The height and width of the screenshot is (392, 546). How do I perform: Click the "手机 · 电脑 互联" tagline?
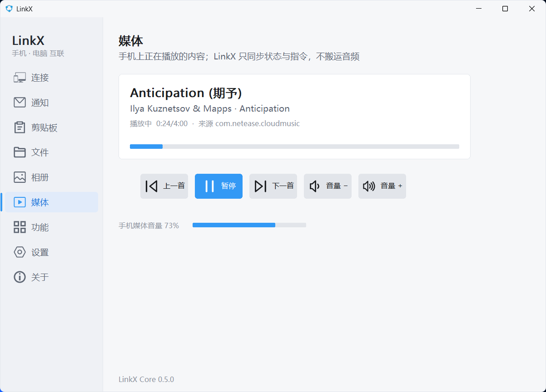coord(38,54)
